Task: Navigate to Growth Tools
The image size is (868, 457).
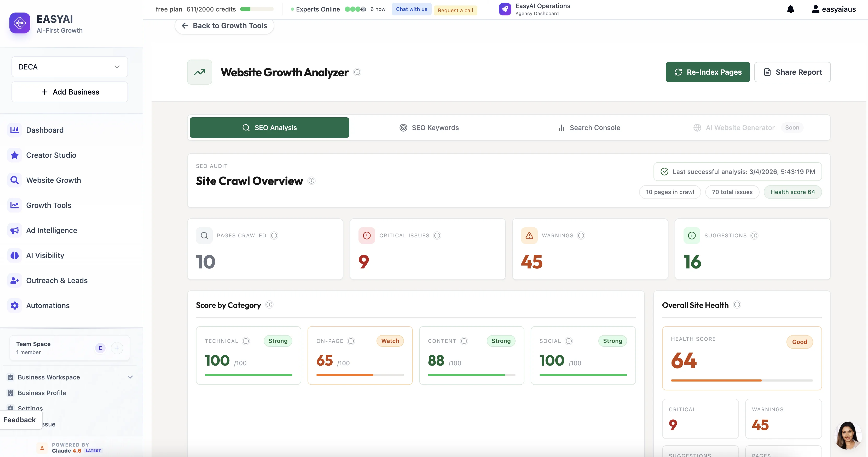Action: (49, 205)
